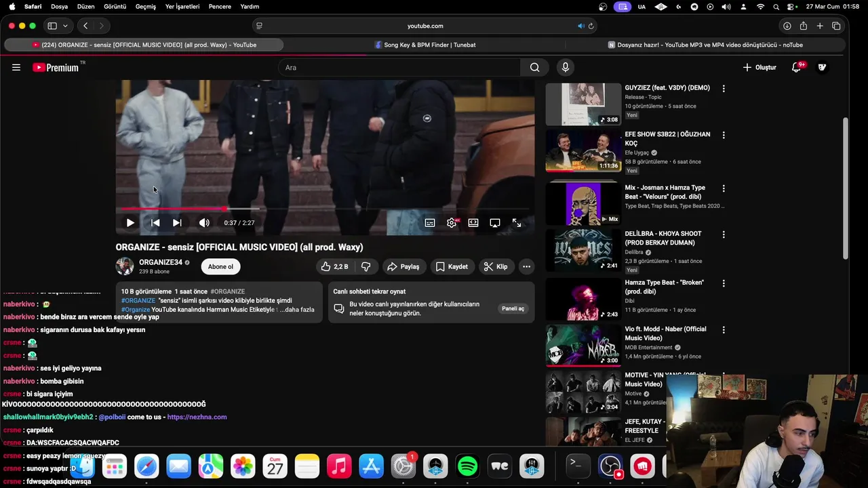Expand the Safari tab group chevron

[65, 26]
